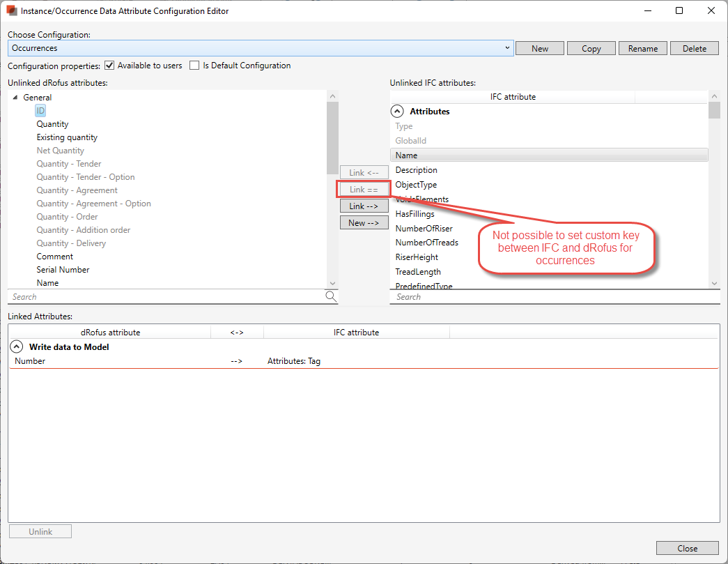
Task: Select the Description IFC attribute
Action: point(416,169)
